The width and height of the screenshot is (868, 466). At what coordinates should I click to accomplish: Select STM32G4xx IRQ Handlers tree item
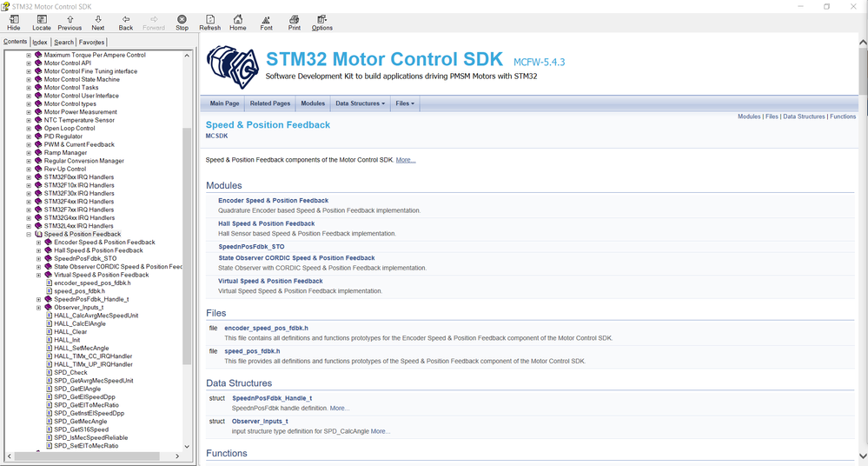78,217
